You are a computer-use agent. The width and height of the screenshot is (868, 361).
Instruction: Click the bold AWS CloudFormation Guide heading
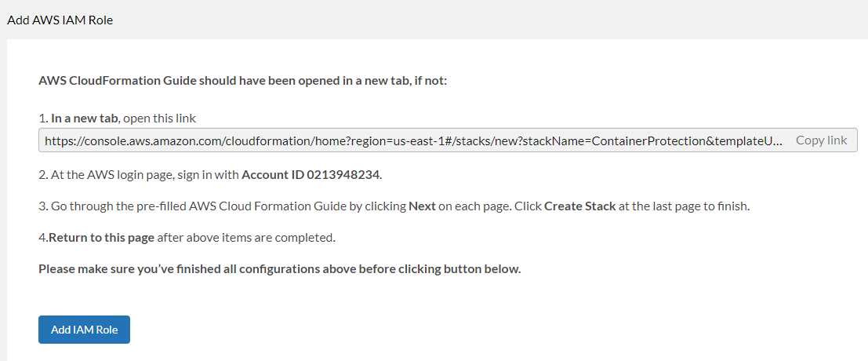click(242, 80)
